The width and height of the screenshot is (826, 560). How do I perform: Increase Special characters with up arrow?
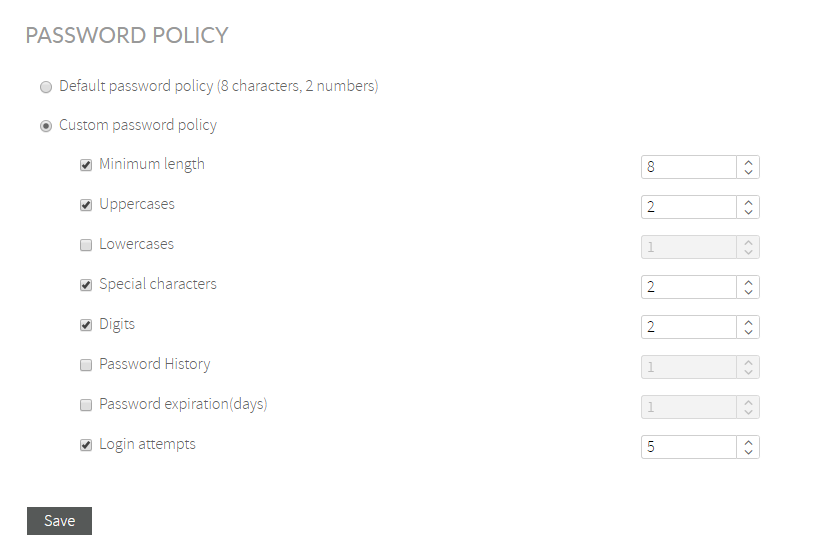click(748, 282)
